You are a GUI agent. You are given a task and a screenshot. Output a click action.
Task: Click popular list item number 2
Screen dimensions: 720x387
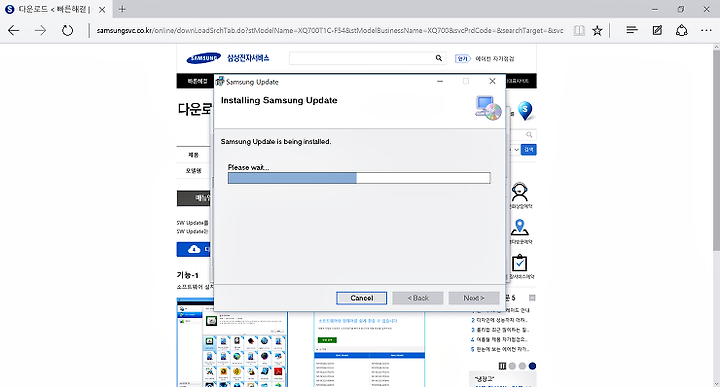(499, 320)
